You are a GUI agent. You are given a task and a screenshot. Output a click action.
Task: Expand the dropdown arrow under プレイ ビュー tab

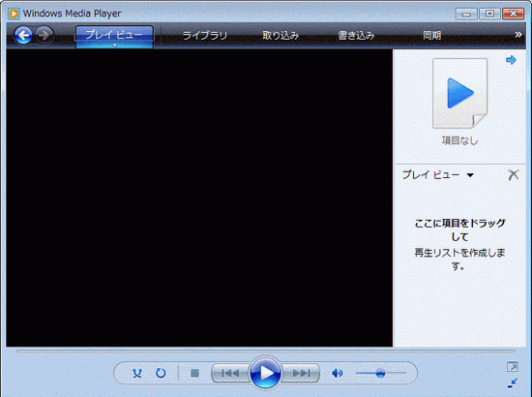tap(114, 46)
